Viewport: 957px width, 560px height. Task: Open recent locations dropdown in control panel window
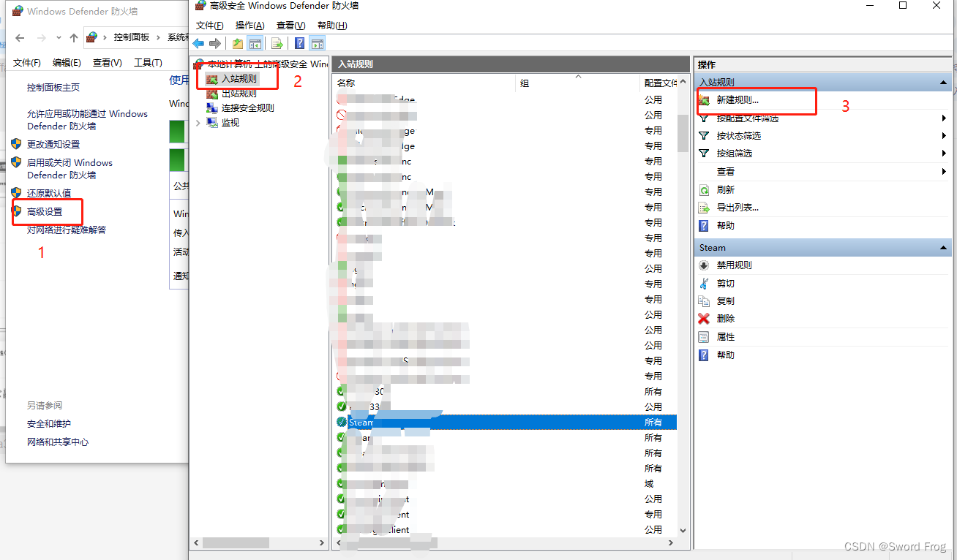pos(59,38)
